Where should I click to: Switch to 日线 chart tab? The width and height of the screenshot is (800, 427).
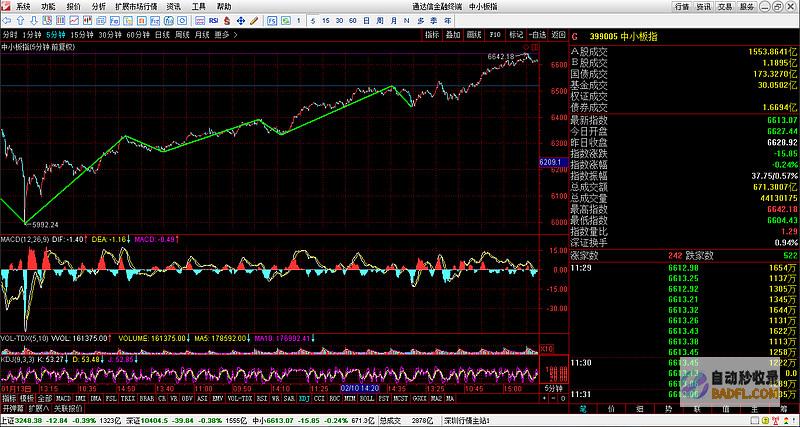click(x=162, y=35)
